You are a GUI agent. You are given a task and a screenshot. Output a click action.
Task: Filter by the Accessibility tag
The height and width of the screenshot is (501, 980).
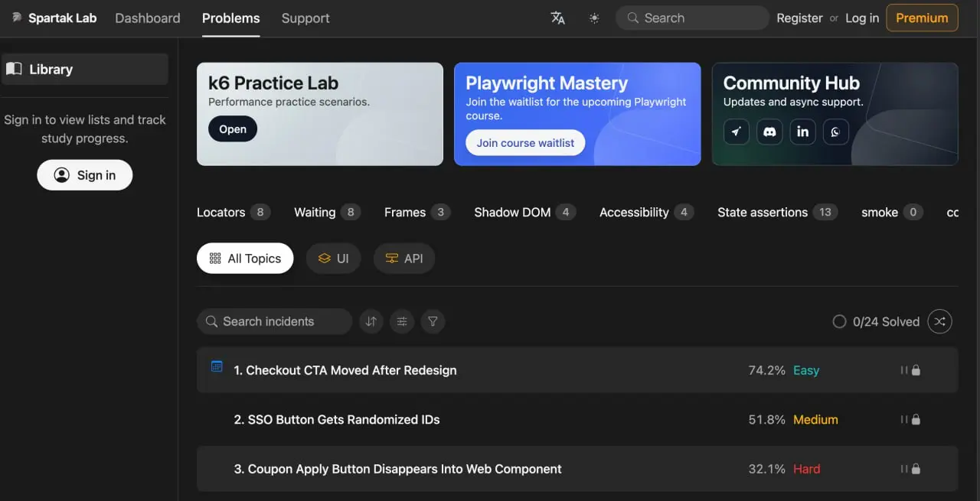tap(647, 212)
